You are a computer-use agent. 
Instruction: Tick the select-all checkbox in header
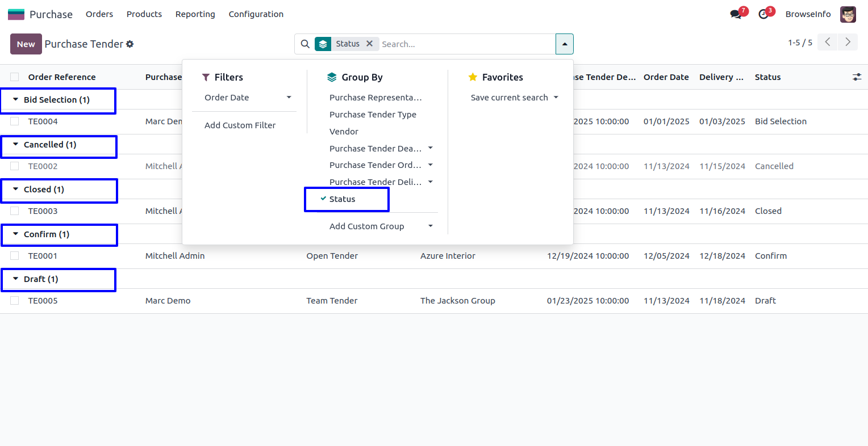point(15,77)
